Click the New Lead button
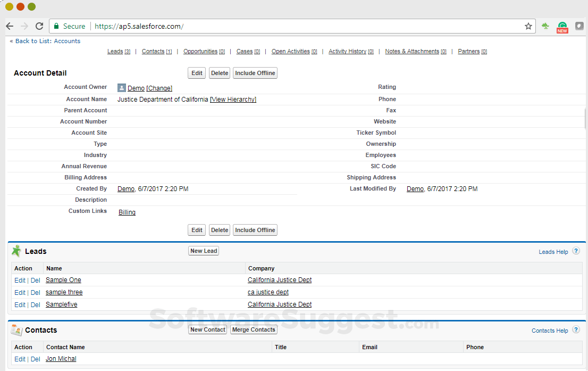Image resolution: width=588 pixels, height=371 pixels. (204, 251)
